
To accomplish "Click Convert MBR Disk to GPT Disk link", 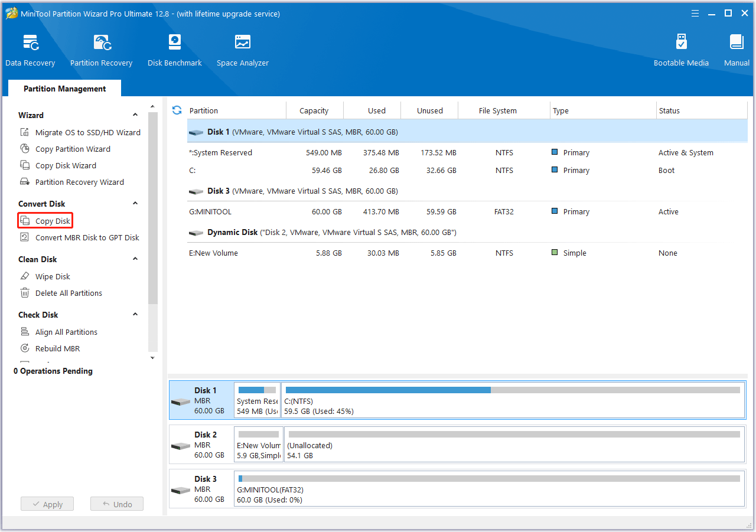I will click(x=87, y=237).
